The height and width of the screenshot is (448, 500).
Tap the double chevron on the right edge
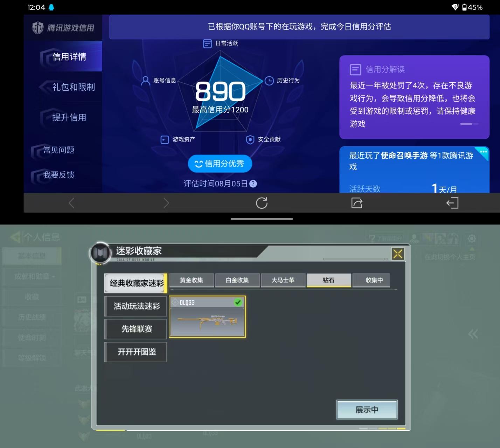[473, 334]
